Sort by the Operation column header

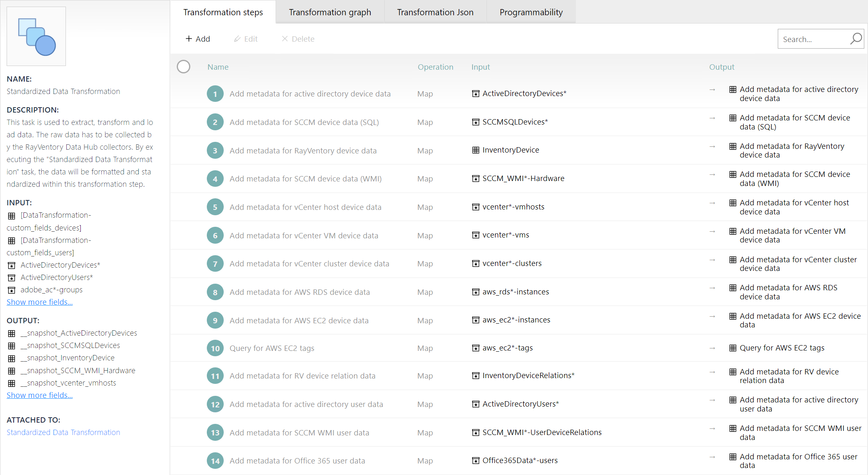tap(435, 67)
